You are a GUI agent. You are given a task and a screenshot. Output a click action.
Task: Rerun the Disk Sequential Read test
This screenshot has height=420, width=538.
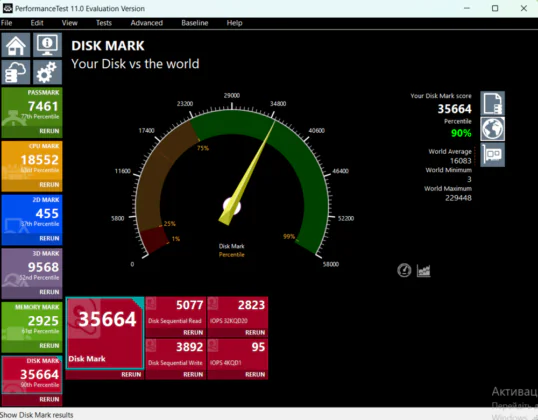193,332
